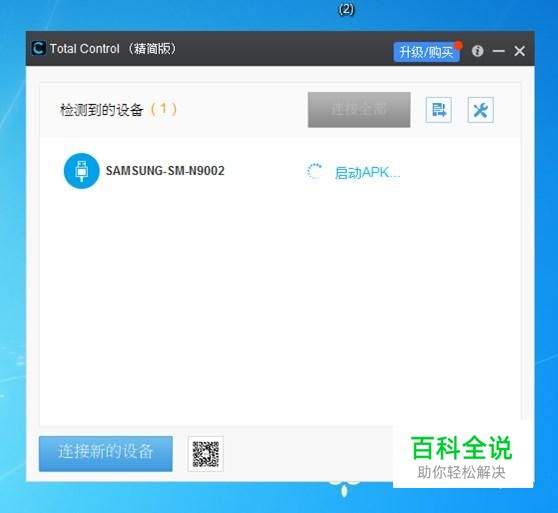Click the 连接新的设备 button

tap(106, 454)
